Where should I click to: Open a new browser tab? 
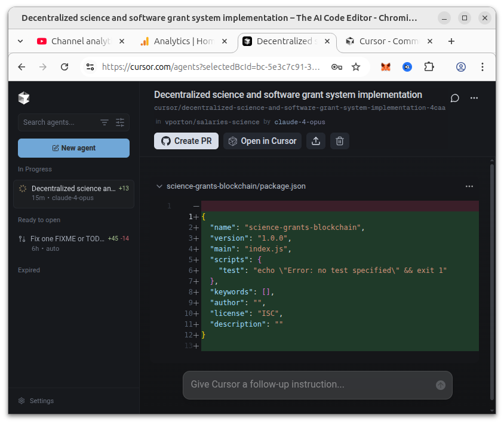point(451,41)
